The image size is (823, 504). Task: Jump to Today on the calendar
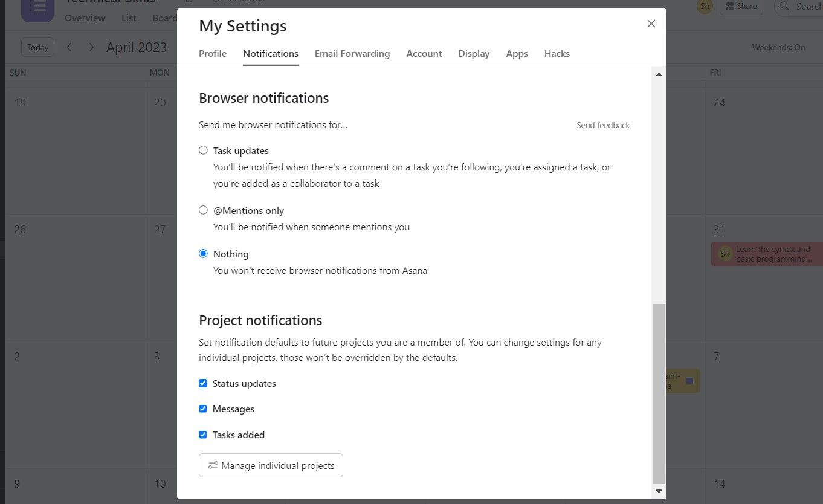(x=37, y=47)
